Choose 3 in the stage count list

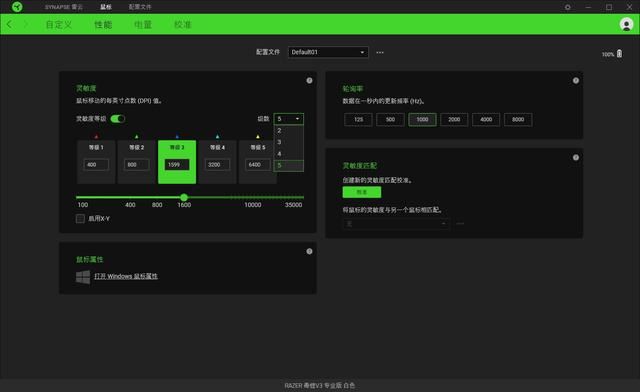tap(289, 142)
